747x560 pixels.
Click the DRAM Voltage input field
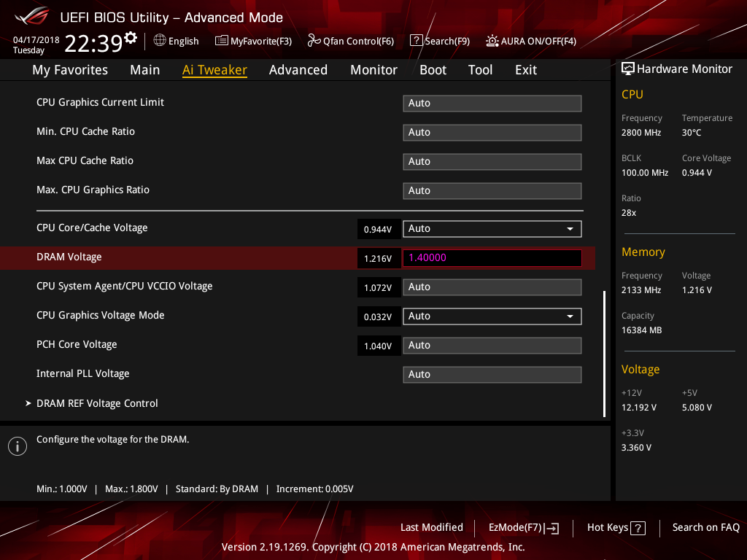[x=492, y=257]
